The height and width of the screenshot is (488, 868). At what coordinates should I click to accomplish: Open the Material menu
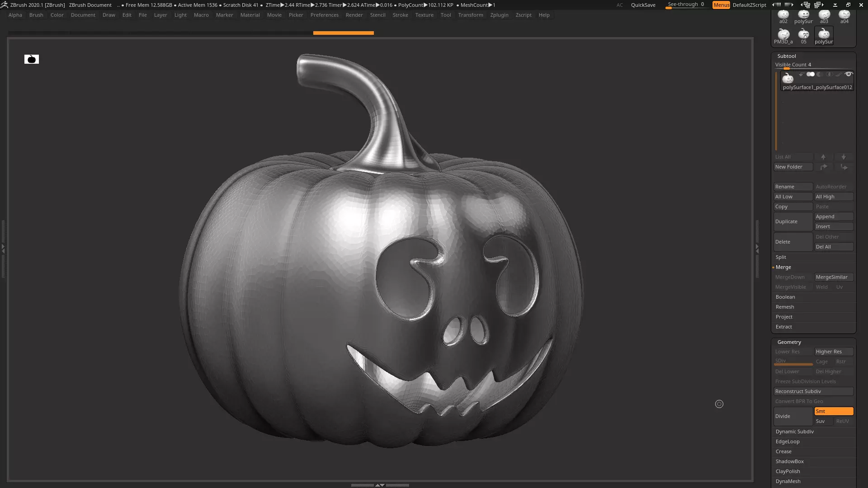click(250, 15)
